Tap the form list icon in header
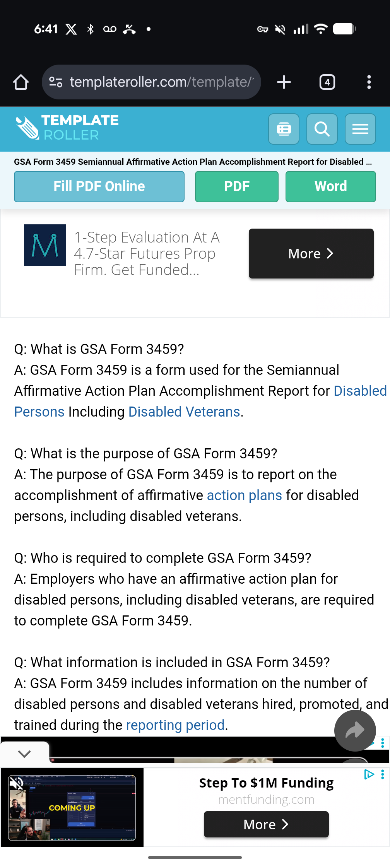The height and width of the screenshot is (868, 390). [284, 129]
